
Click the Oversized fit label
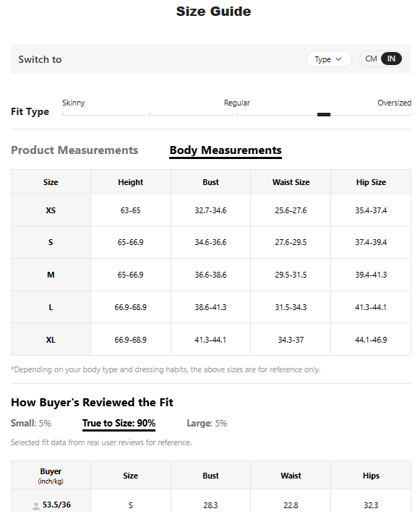click(x=394, y=103)
